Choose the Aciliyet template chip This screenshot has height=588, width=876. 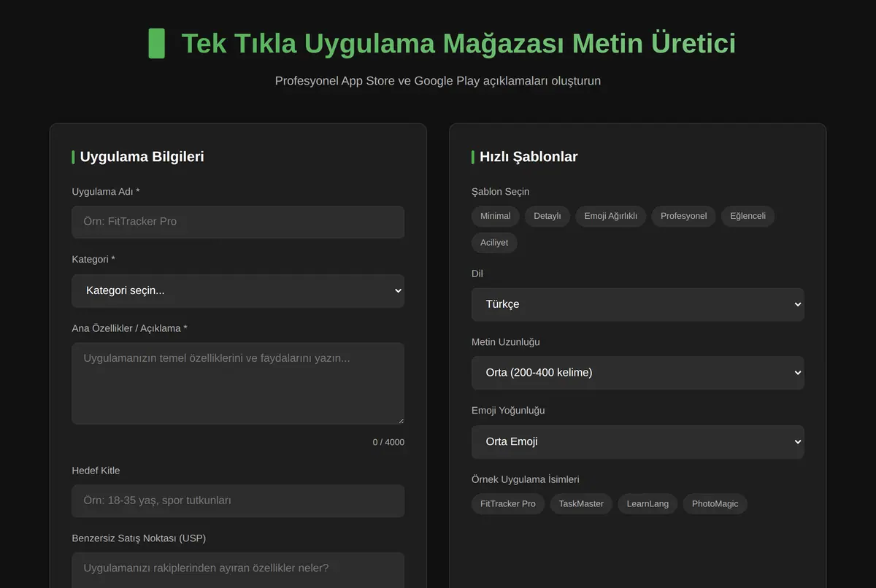click(x=494, y=242)
